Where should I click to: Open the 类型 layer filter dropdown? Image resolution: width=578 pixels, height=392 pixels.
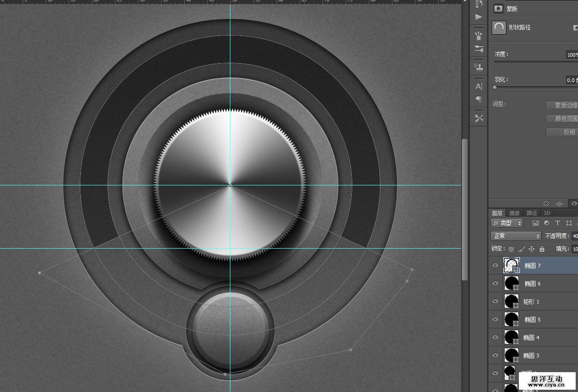tap(507, 223)
